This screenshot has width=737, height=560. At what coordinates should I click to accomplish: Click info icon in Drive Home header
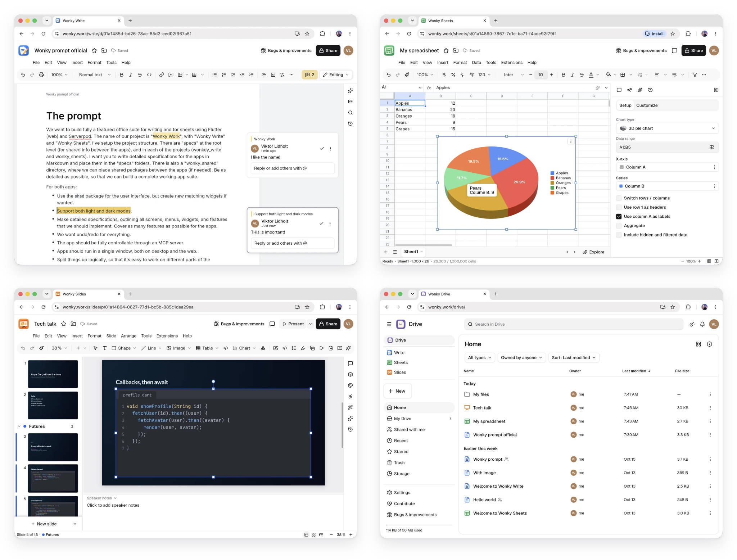coord(709,344)
